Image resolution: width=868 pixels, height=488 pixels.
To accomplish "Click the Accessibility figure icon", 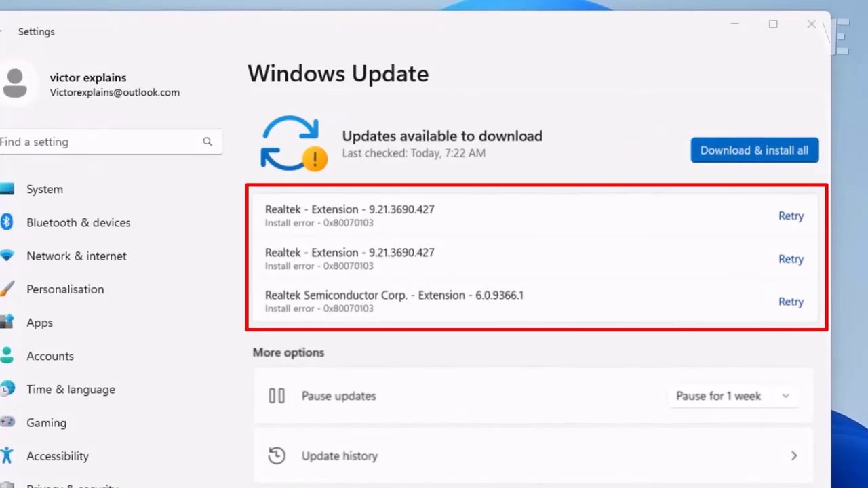I will [7, 455].
